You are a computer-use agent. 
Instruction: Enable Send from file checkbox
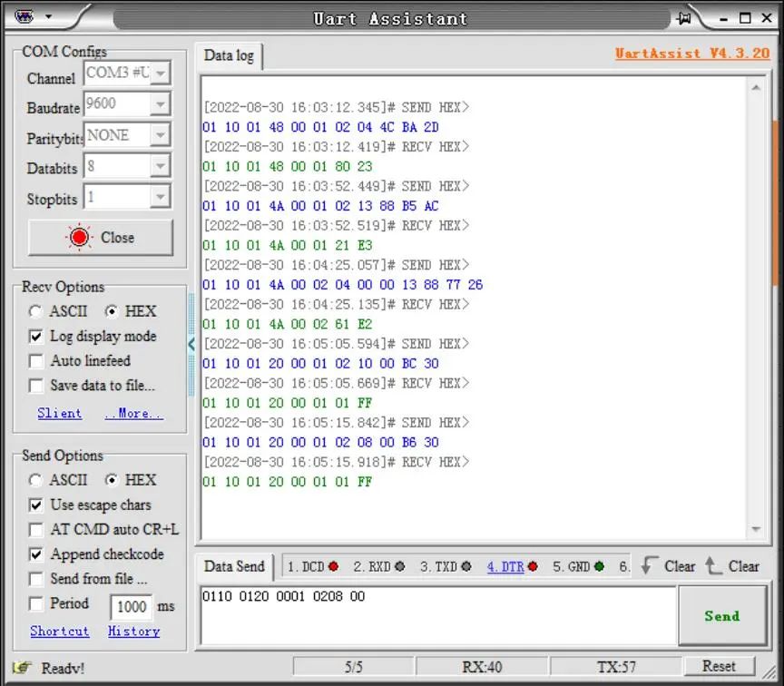36,579
